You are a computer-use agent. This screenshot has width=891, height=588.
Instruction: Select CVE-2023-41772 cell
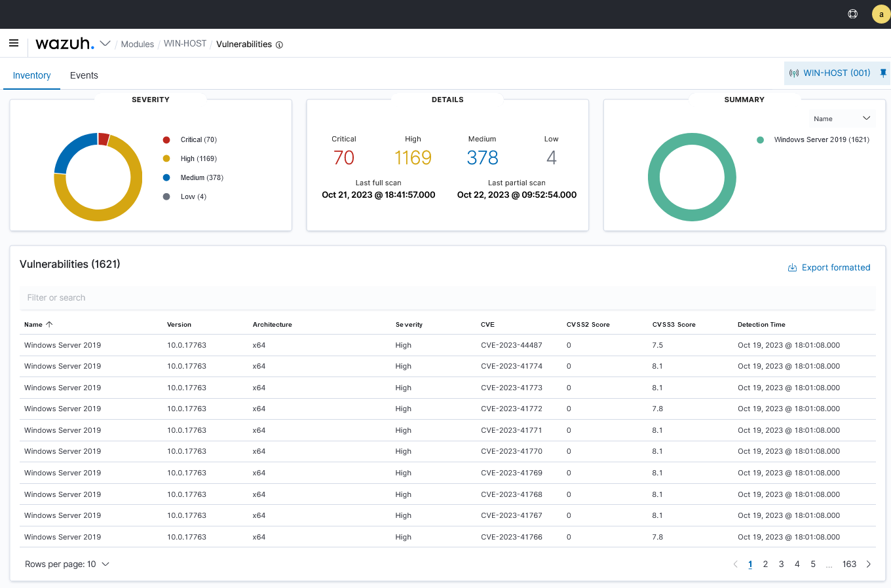tap(512, 409)
